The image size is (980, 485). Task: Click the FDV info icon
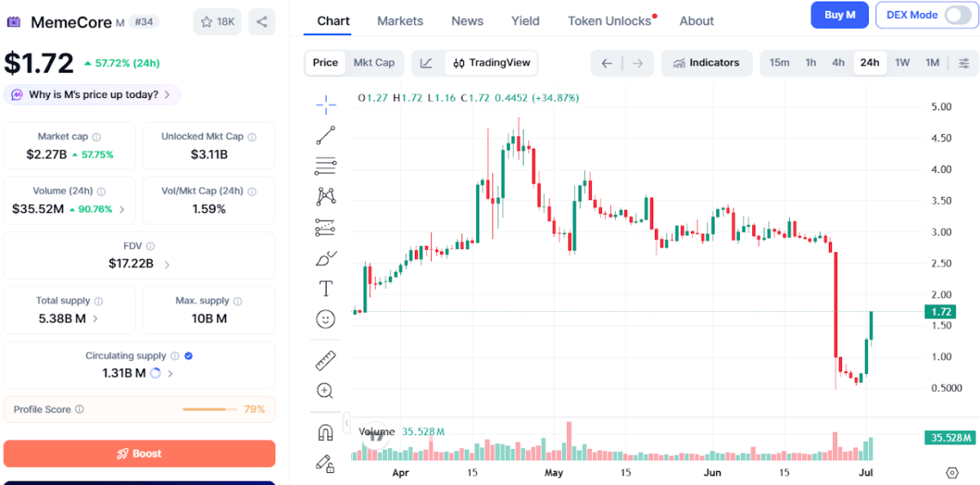pos(150,246)
